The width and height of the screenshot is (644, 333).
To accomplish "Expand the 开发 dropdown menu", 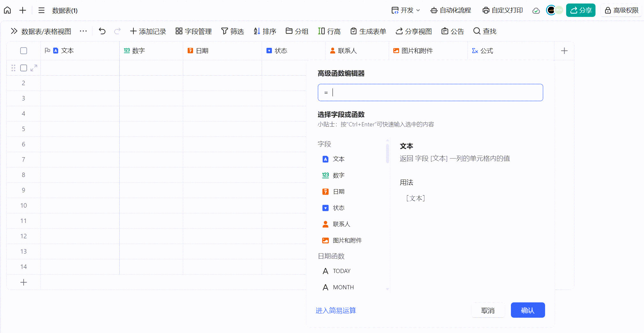I will (406, 10).
